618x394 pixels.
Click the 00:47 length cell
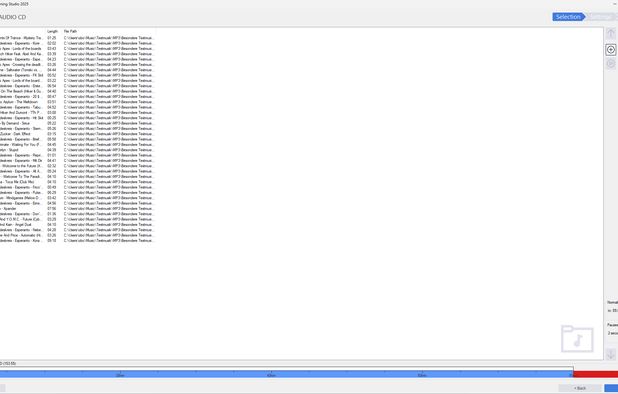point(52,97)
